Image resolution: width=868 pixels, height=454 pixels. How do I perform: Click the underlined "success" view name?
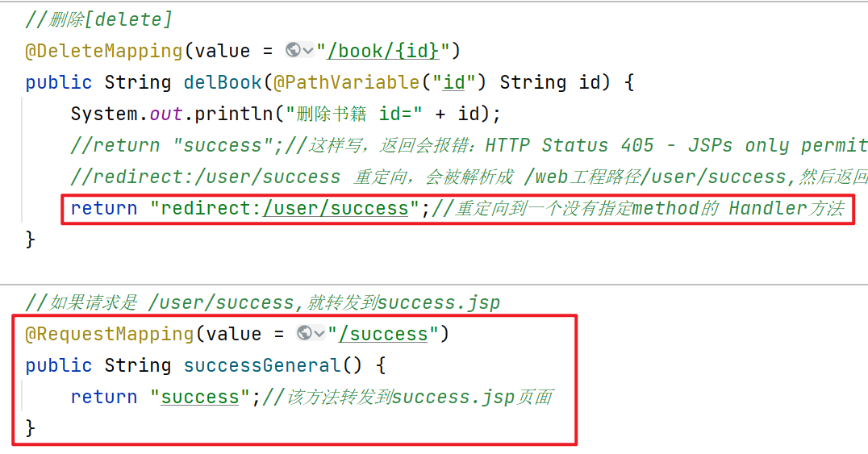point(200,397)
